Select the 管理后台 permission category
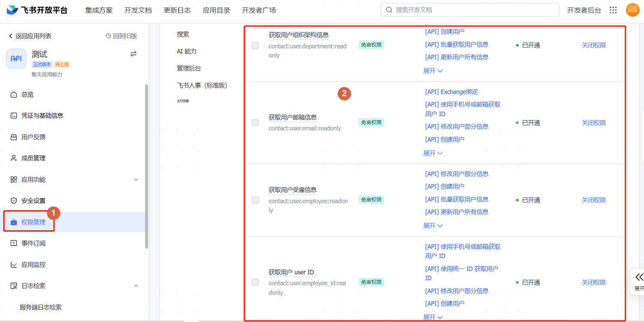The width and height of the screenshot is (644, 322). click(x=189, y=68)
